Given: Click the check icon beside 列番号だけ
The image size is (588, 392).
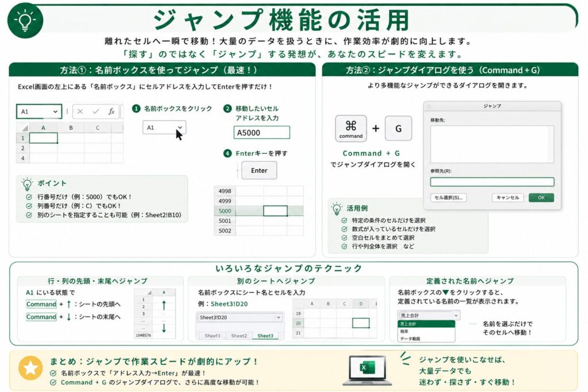Looking at the screenshot, I should [29, 205].
